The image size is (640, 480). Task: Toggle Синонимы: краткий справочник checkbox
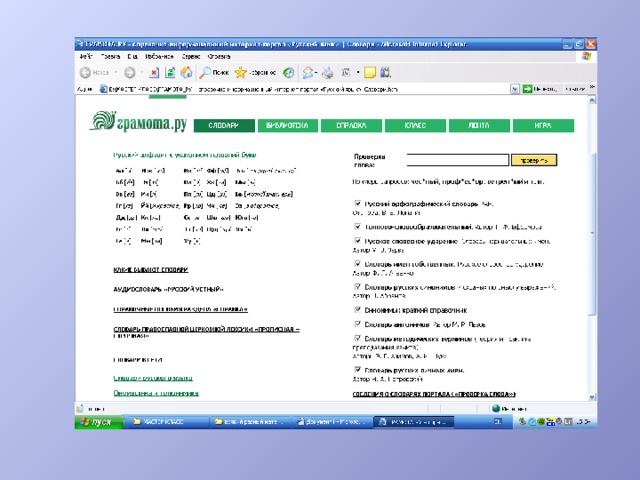click(358, 309)
